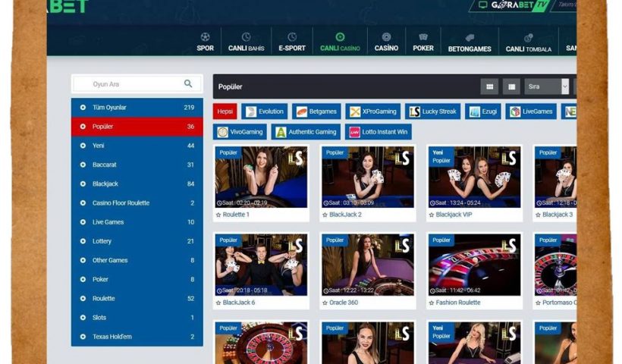Select the Casino Floor Roulette category
622x364 pixels.
137,202
